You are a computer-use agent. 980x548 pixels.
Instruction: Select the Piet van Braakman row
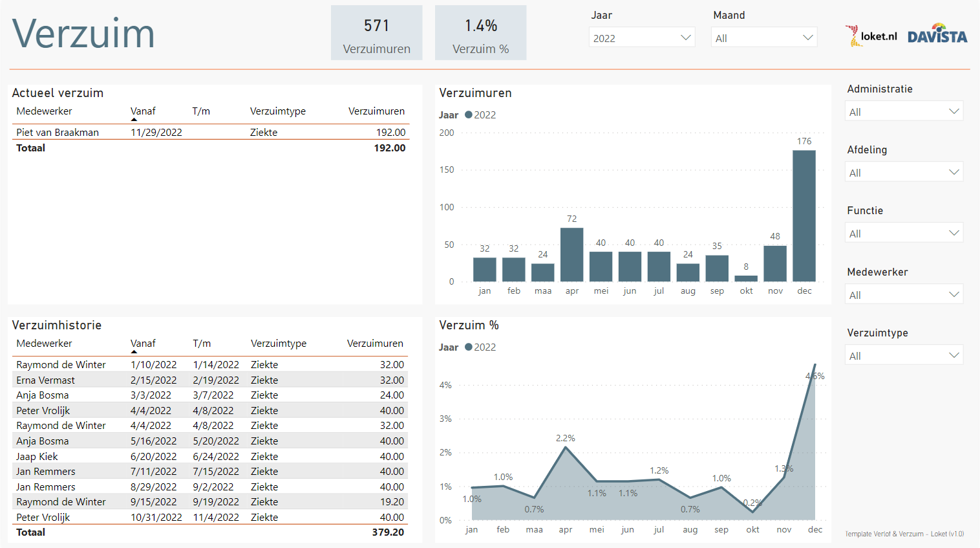pos(58,133)
